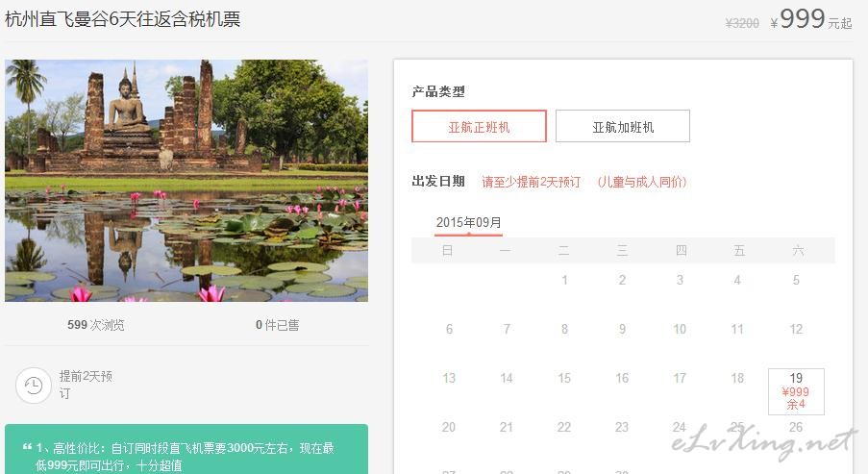This screenshot has height=474, width=868.
Task: Click calendar date 22
Action: coord(564,427)
